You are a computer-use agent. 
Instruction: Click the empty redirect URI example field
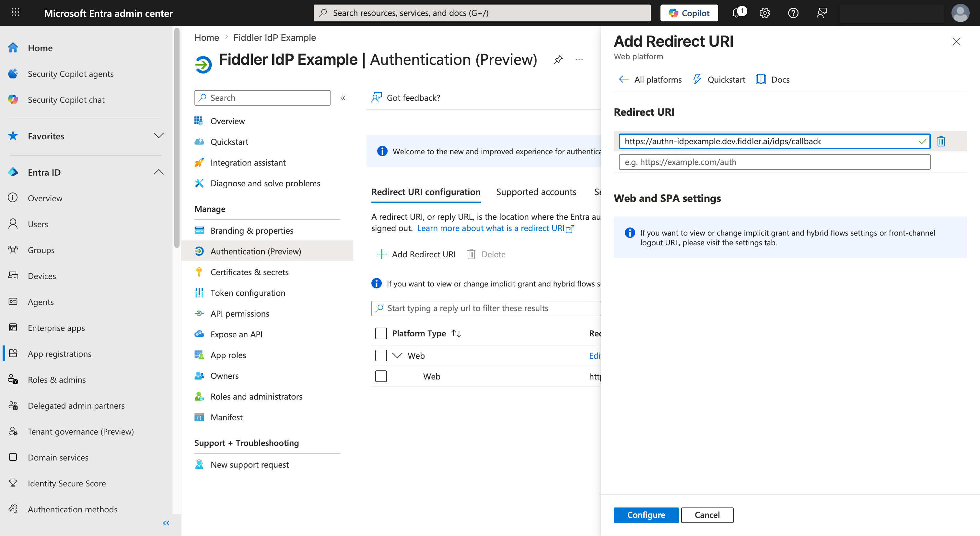coord(774,162)
